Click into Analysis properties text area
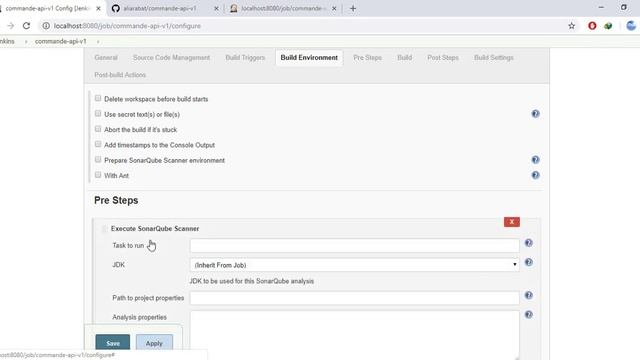This screenshot has width=640, height=360. click(x=354, y=335)
